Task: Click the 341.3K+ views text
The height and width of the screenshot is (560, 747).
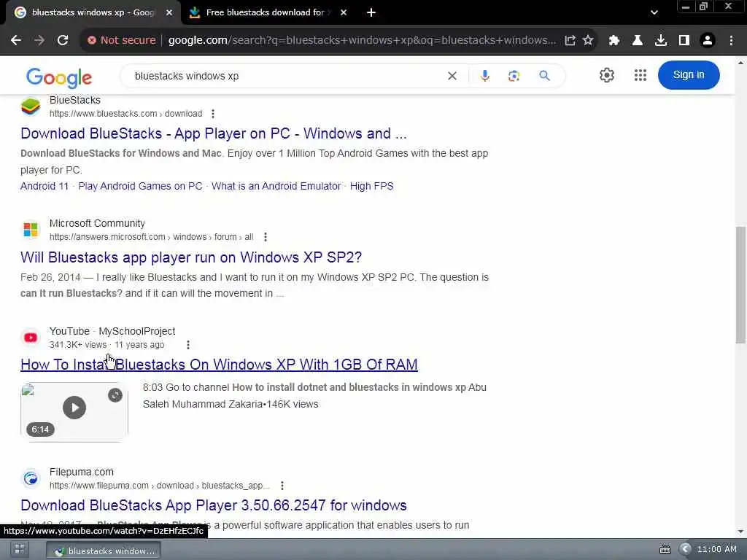Action: pos(78,345)
